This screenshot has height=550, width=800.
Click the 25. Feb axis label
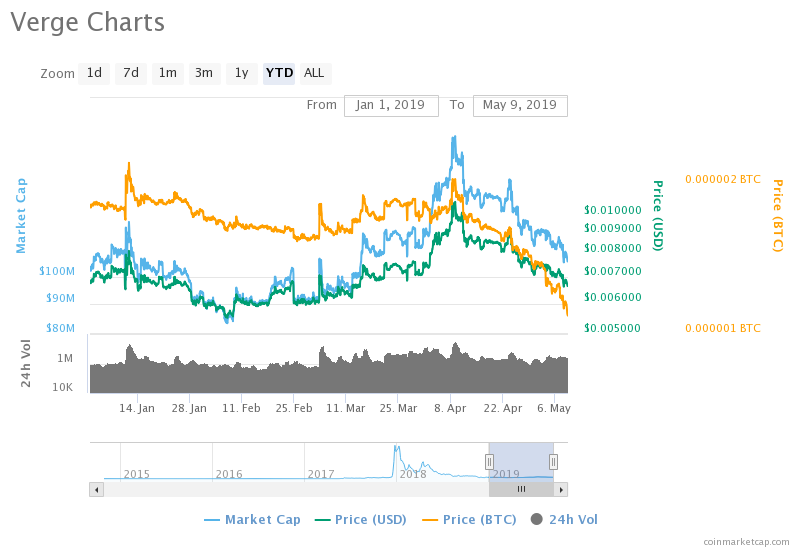[x=294, y=408]
